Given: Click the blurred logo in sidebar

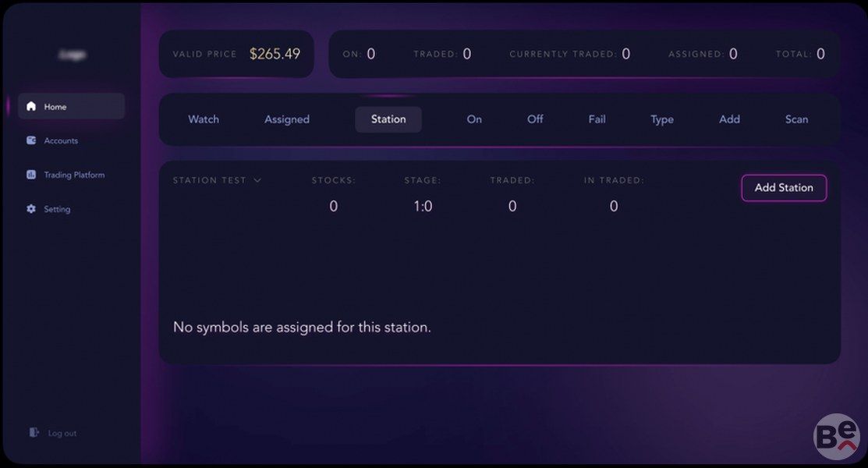Looking at the screenshot, I should tap(72, 55).
